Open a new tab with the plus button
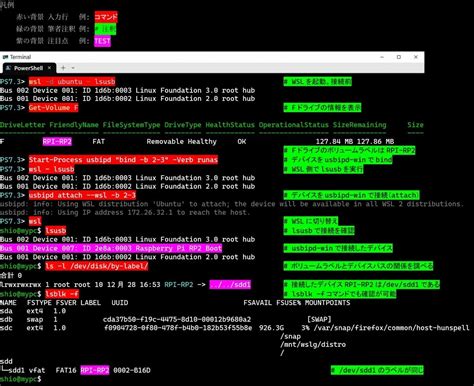Screen dimensions: 474x386 pos(63,68)
